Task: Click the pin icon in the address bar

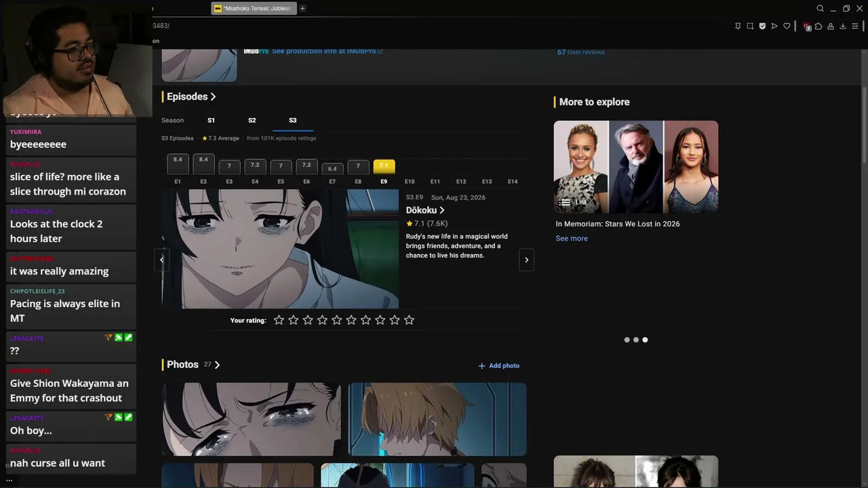Action: (x=738, y=26)
